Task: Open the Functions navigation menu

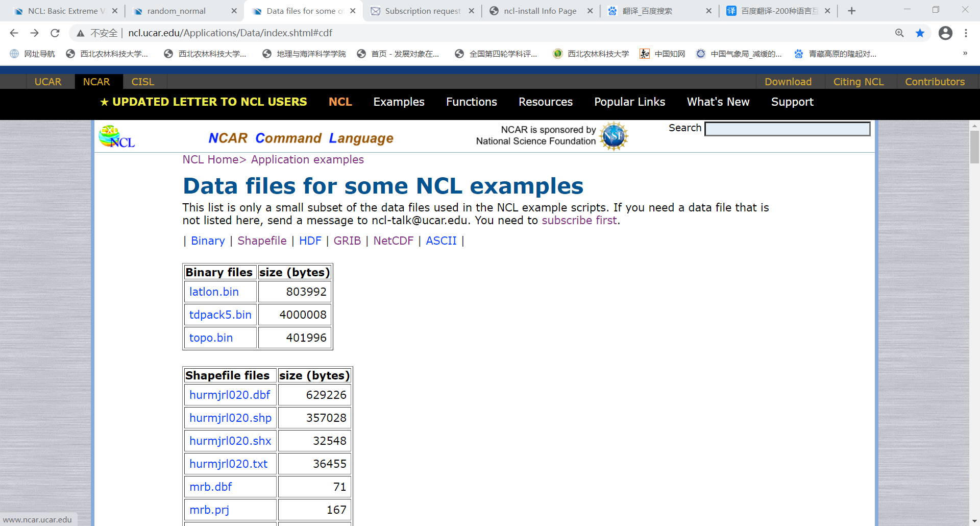Action: pos(471,102)
